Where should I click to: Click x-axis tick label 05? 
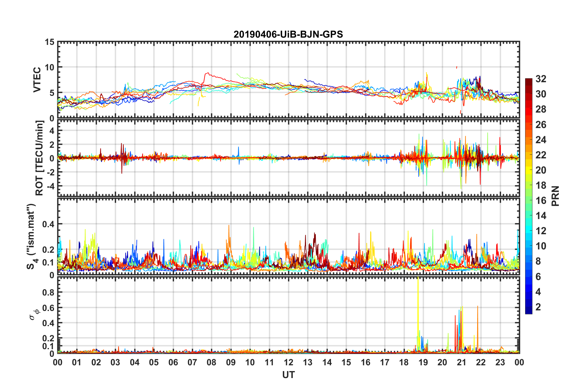154,362
